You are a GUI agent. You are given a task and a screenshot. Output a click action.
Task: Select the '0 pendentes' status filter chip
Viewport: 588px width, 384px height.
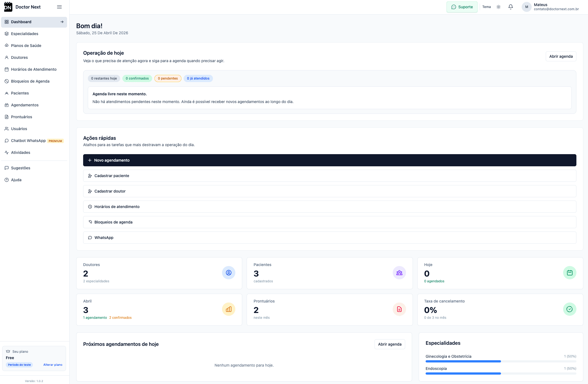[168, 78]
